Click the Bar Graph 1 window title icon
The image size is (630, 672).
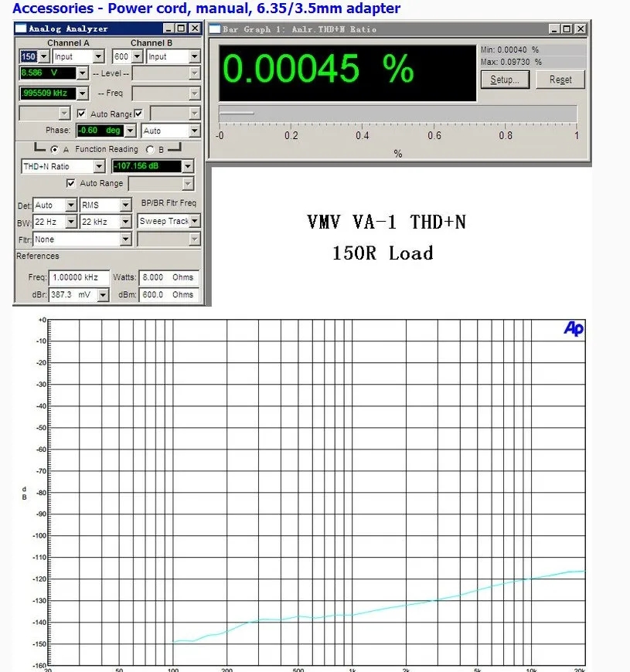click(x=214, y=29)
